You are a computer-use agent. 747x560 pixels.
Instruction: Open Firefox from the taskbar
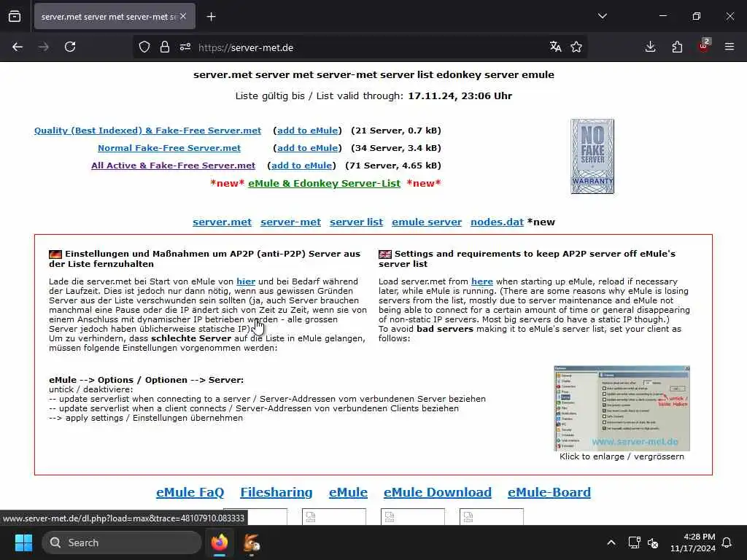pyautogui.click(x=220, y=542)
